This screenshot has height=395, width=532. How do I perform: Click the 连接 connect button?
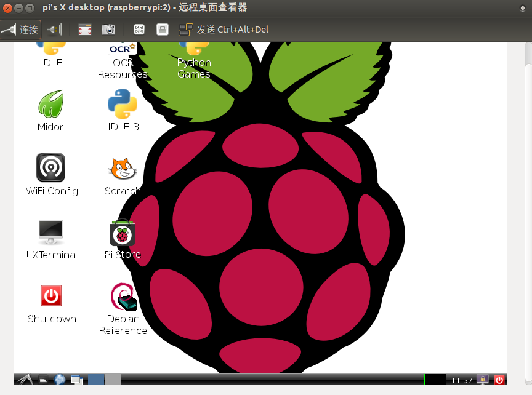coord(20,30)
